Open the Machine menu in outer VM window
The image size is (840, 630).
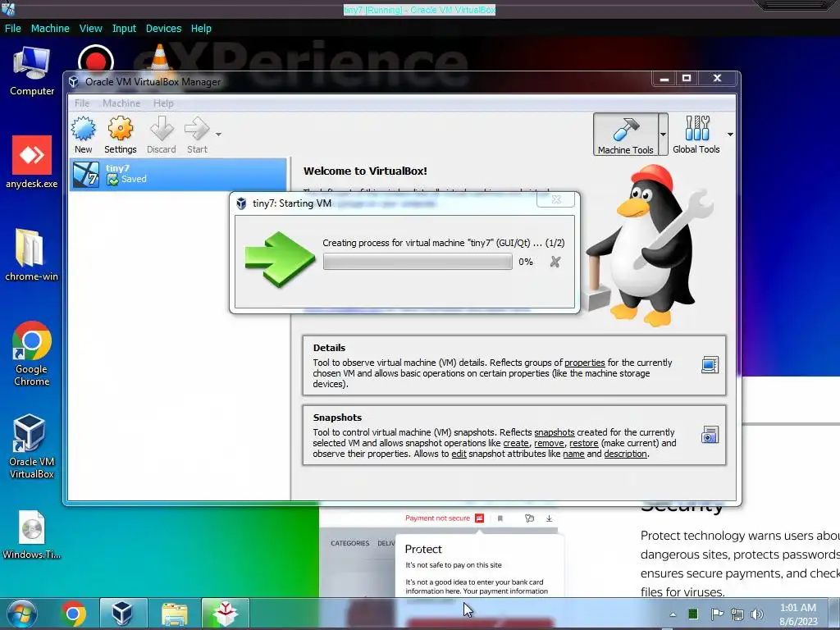coord(50,29)
